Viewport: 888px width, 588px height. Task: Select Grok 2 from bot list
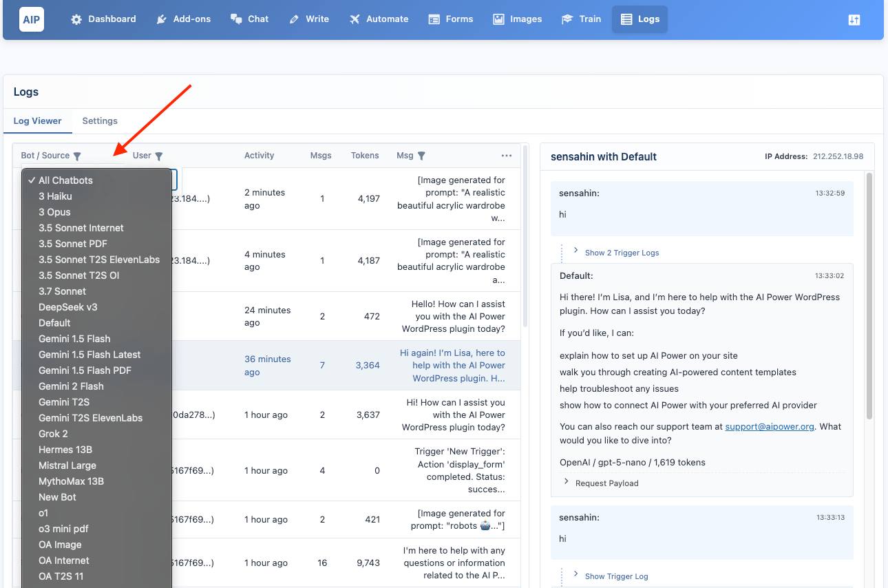coord(96,434)
